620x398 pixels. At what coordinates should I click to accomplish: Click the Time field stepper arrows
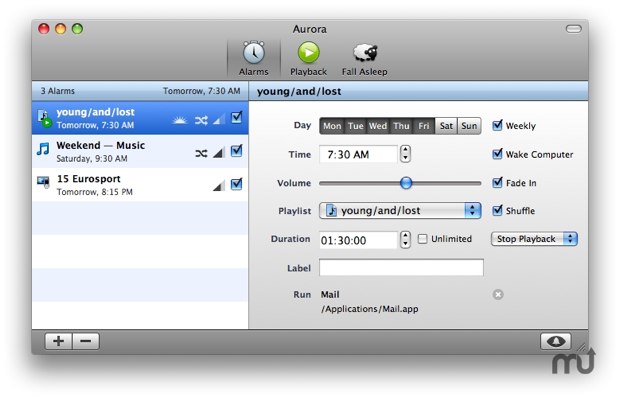(x=405, y=154)
